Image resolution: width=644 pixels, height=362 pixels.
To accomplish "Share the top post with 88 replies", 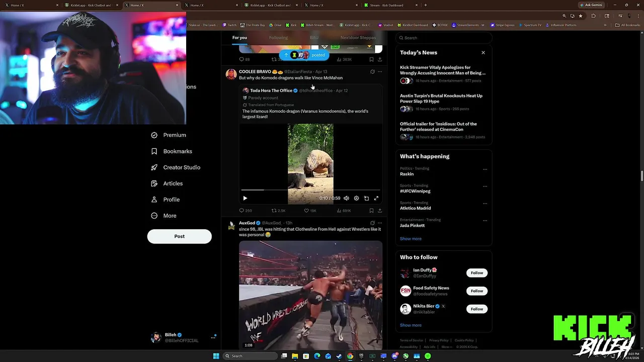I will tap(380, 59).
